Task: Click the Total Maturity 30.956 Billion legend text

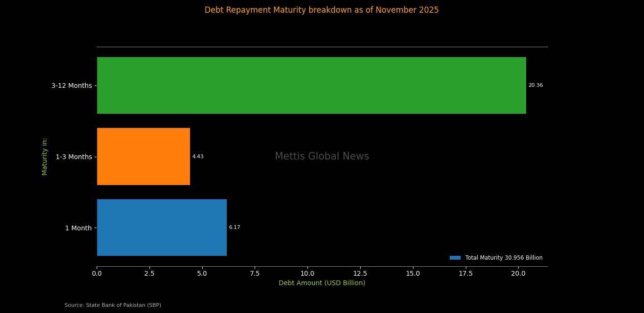Action: pyautogui.click(x=504, y=258)
